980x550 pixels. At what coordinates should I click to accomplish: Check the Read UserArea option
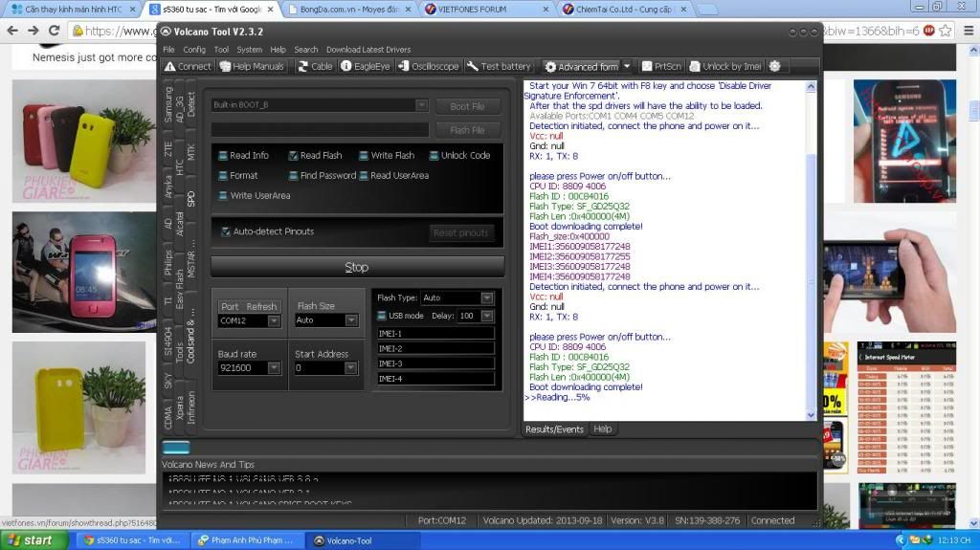click(x=364, y=176)
